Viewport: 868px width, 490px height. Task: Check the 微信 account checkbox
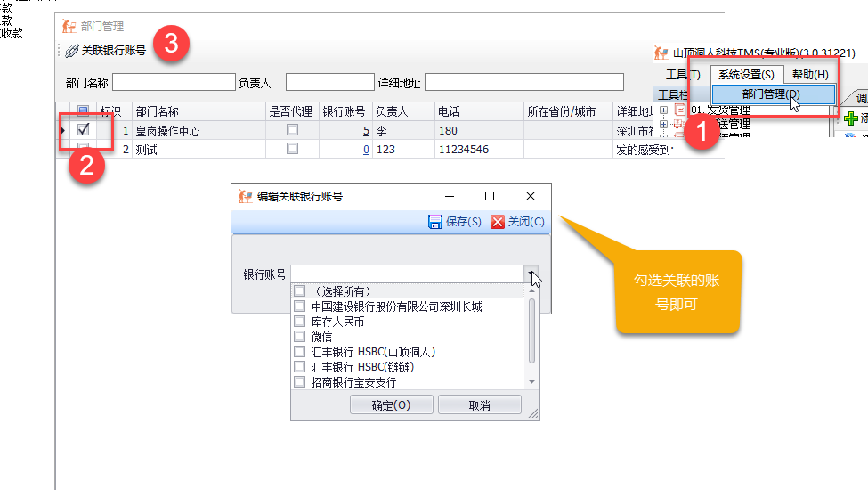(300, 337)
